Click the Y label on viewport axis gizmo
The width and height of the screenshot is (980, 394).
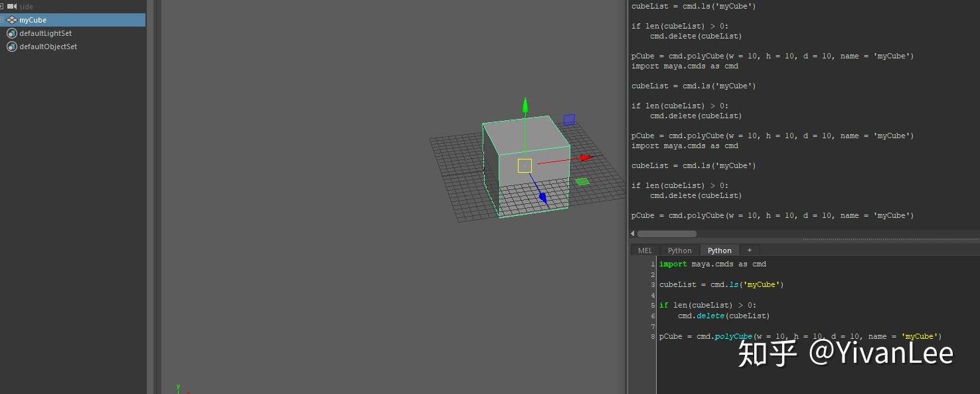[x=177, y=386]
